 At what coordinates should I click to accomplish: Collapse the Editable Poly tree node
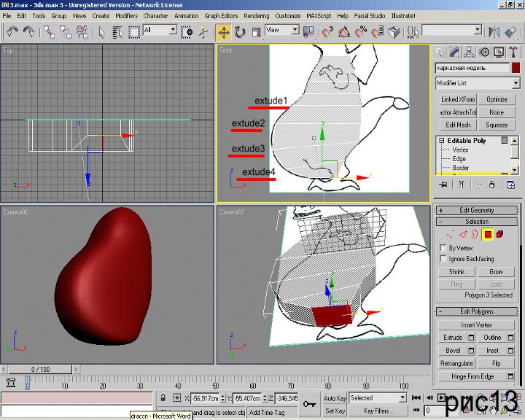441,140
